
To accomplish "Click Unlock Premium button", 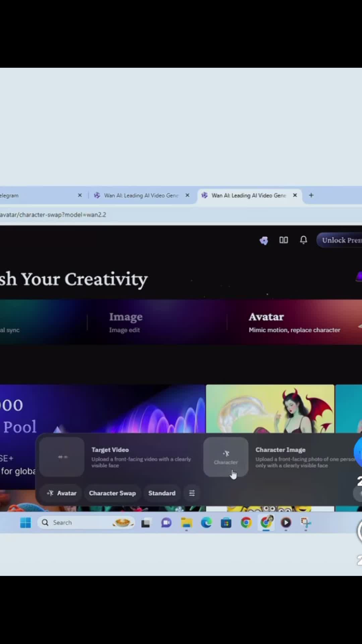I will (339, 240).
